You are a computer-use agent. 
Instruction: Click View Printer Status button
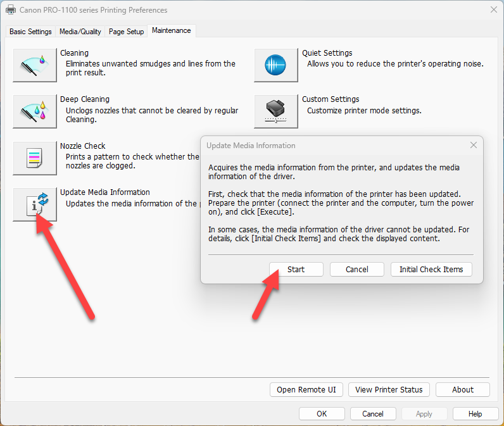[389, 390]
